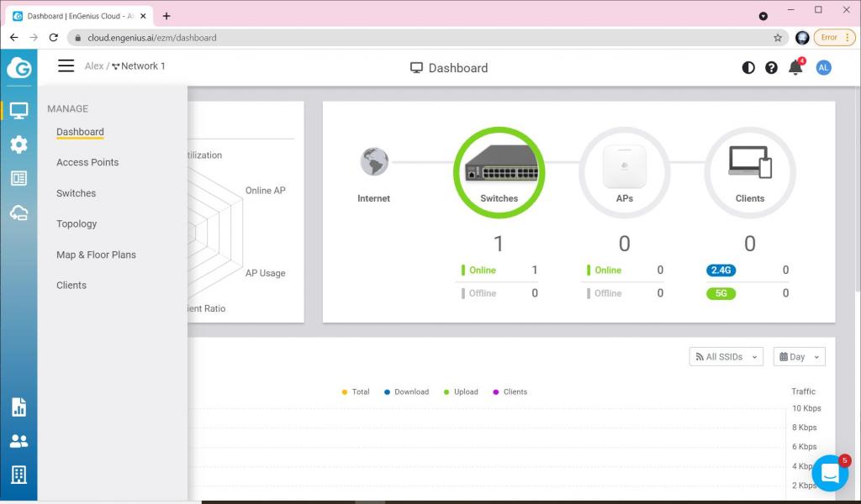Open the AL user avatar menu
The width and height of the screenshot is (861, 504).
pyautogui.click(x=823, y=67)
